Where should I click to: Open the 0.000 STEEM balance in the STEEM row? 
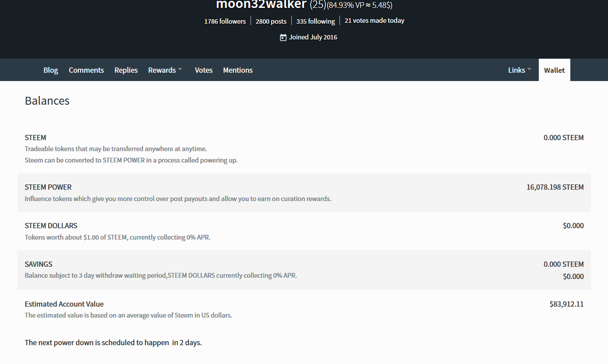[564, 138]
